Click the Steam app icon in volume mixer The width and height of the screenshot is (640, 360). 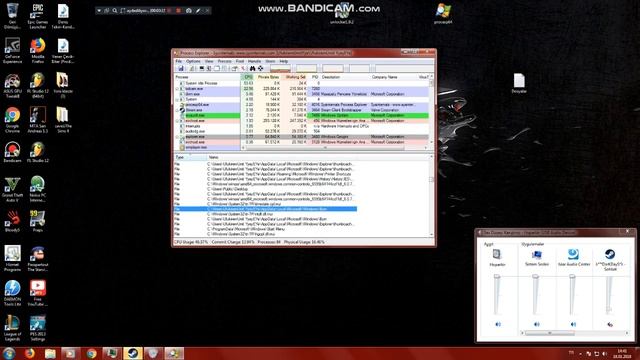tap(610, 254)
